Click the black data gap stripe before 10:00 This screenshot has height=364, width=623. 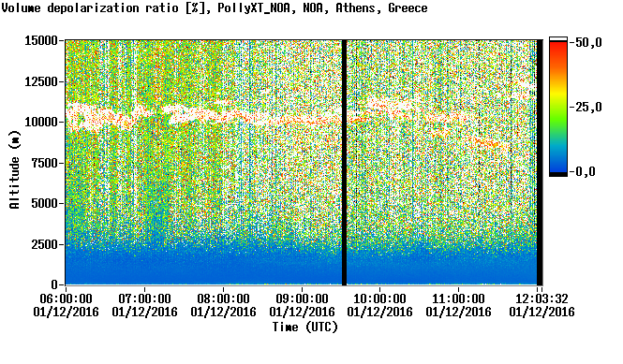(x=345, y=163)
